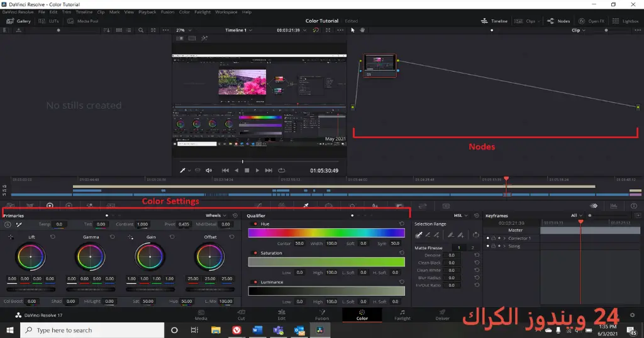Click the white balance eyedropper icon

pos(19,224)
